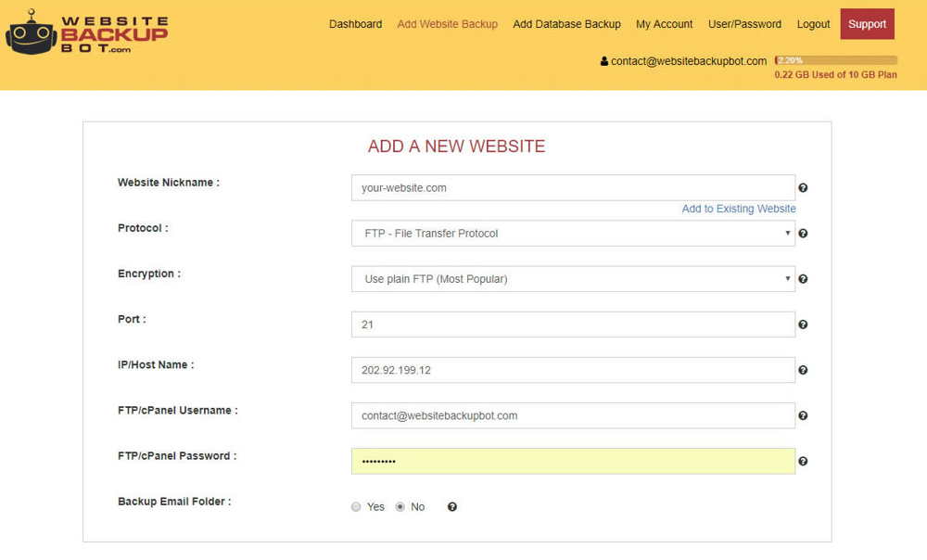Viewport: 927px width, 560px height.
Task: Select No for Backup Email Folder
Action: pyautogui.click(x=400, y=507)
